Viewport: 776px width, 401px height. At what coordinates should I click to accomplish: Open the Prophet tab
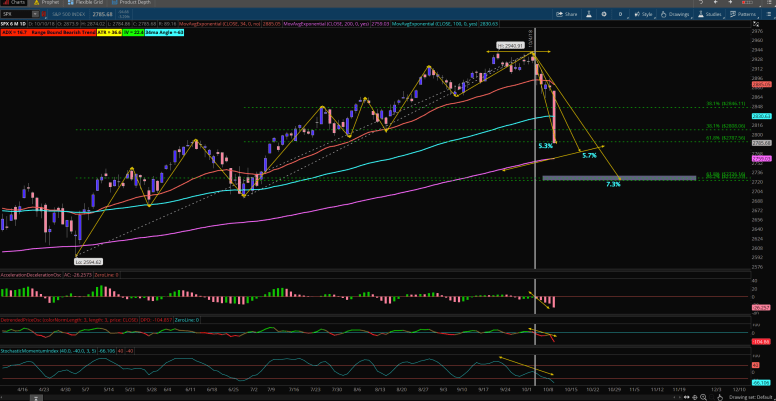47,2
